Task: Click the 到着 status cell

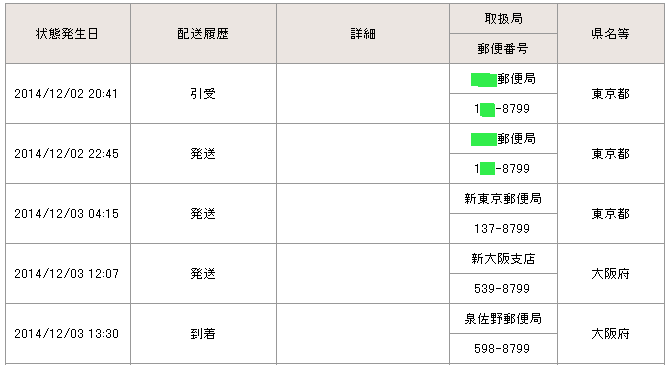Action: click(203, 334)
